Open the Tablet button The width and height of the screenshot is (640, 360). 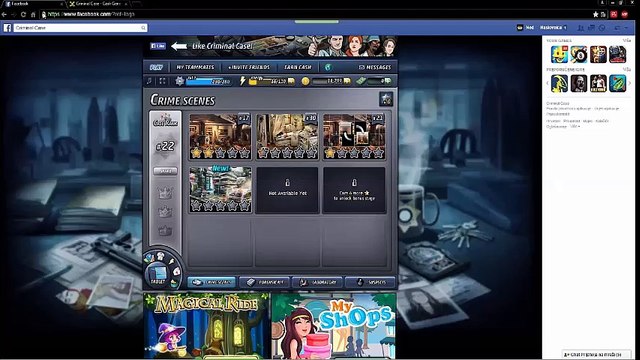click(x=158, y=275)
